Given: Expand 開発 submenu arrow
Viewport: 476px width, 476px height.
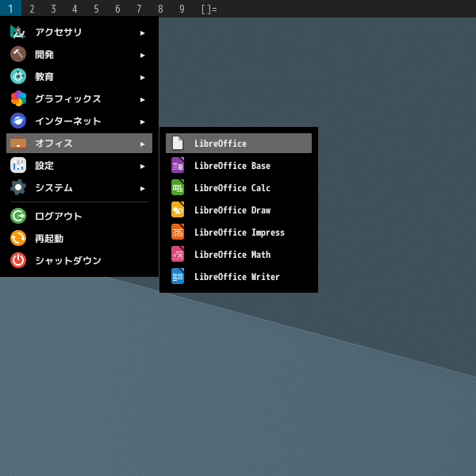Looking at the screenshot, I should coord(142,55).
